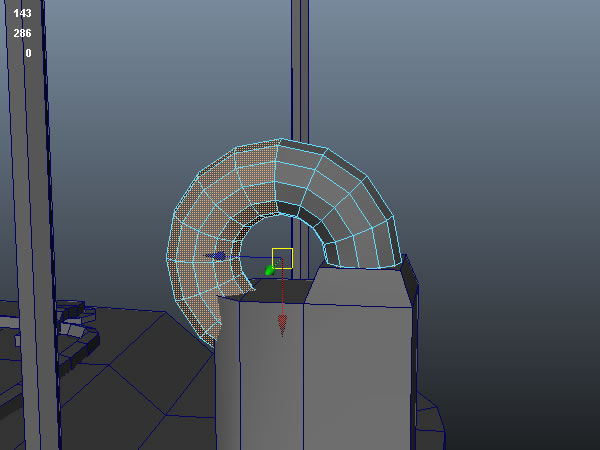Click the poly count value 143

point(22,13)
